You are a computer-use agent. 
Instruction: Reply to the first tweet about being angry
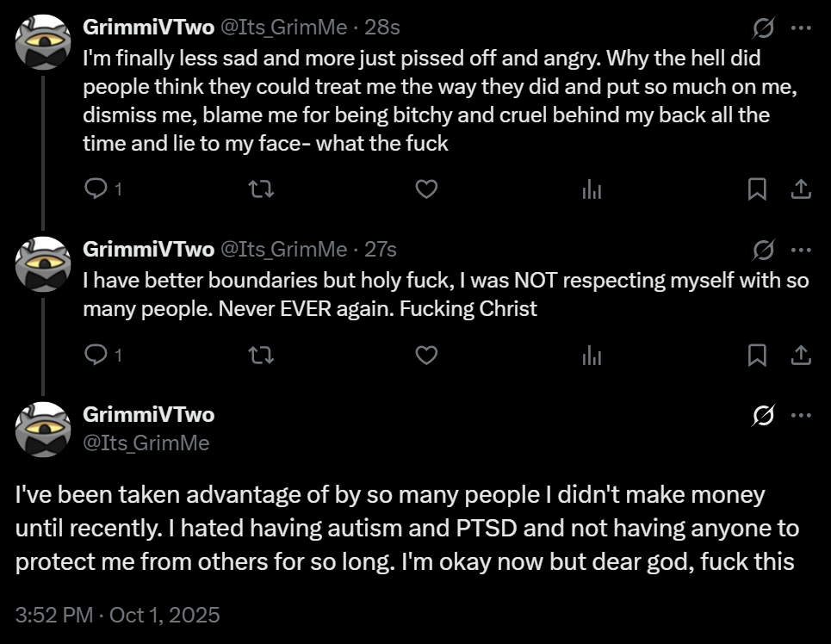pos(97,189)
